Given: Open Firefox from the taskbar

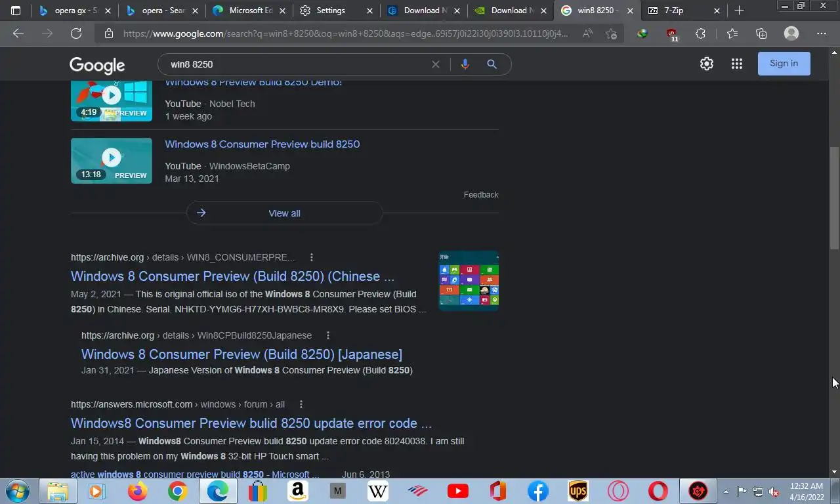Looking at the screenshot, I should tap(138, 491).
